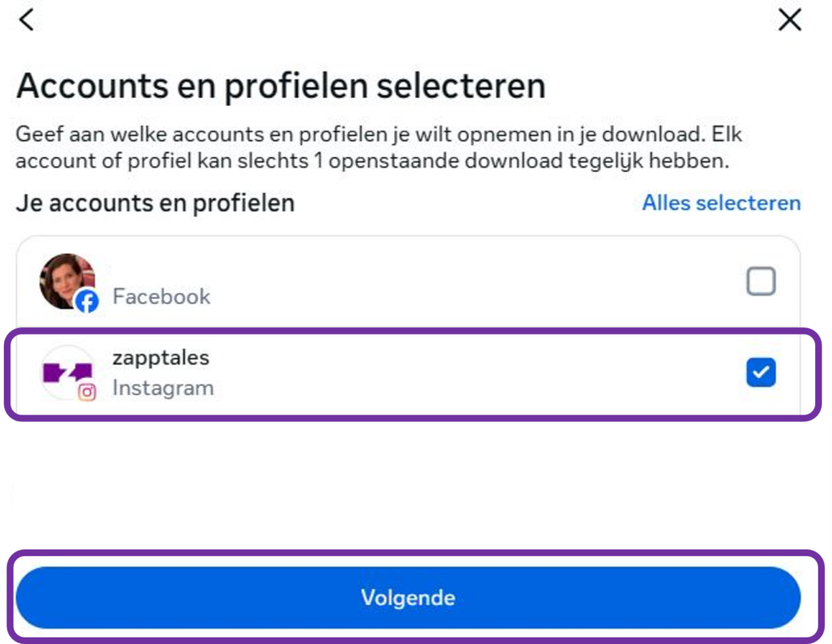Open the Facebook account via its round avatar
Image resolution: width=832 pixels, height=644 pixels.
coord(68,280)
